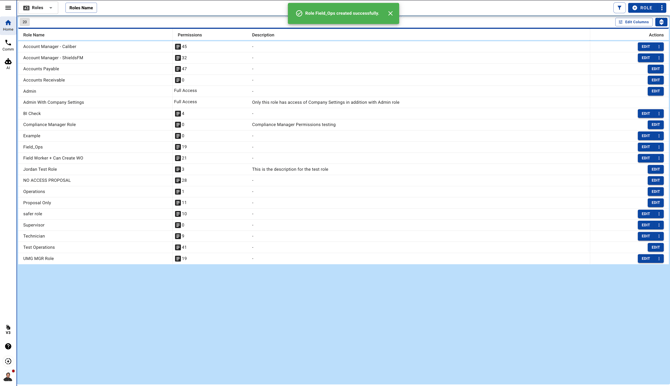The image size is (670, 386).
Task: Open the help question mark icon
Action: click(8, 346)
